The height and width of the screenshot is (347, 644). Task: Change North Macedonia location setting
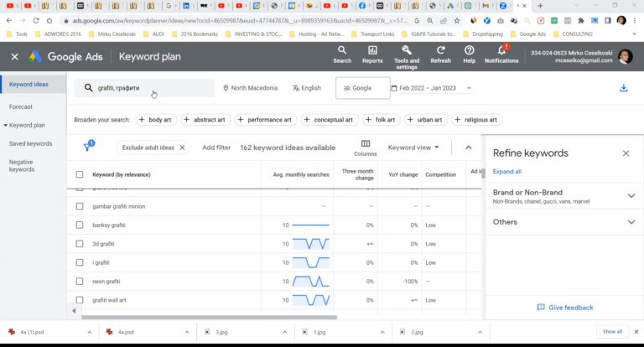coord(250,88)
